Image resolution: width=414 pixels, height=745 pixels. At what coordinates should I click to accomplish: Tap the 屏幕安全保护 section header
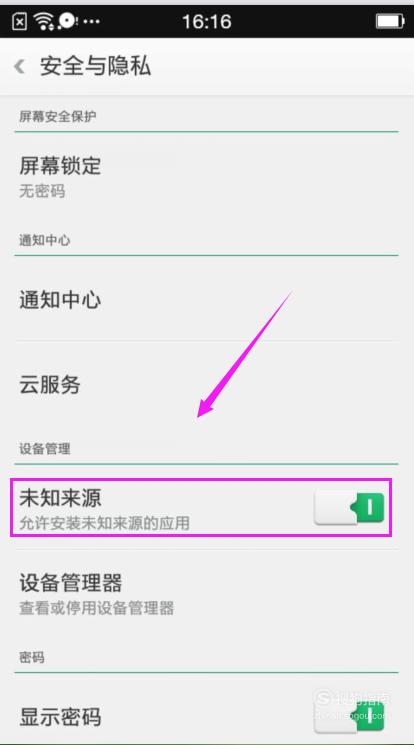pyautogui.click(x=58, y=116)
